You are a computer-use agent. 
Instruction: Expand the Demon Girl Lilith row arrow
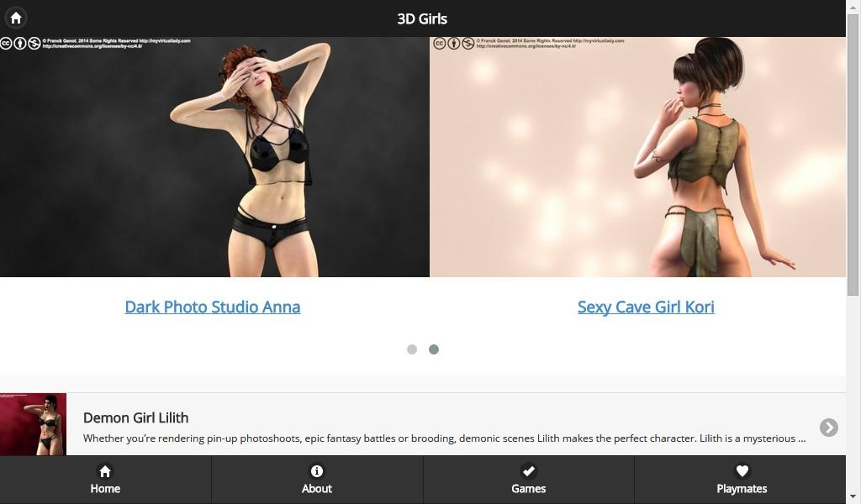tap(828, 428)
